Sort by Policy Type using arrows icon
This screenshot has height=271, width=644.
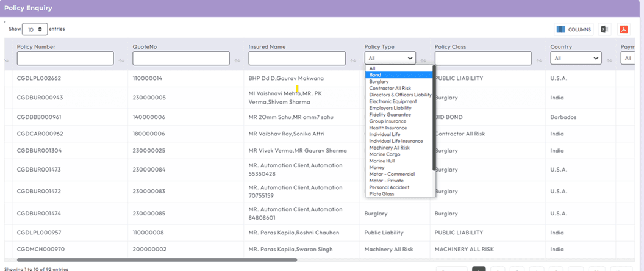click(423, 60)
